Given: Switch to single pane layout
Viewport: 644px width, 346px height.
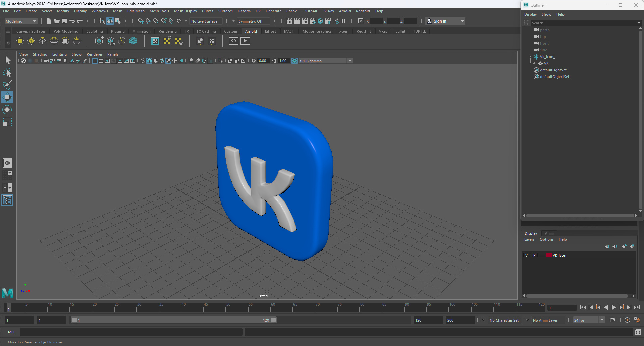Looking at the screenshot, I should point(7,163).
